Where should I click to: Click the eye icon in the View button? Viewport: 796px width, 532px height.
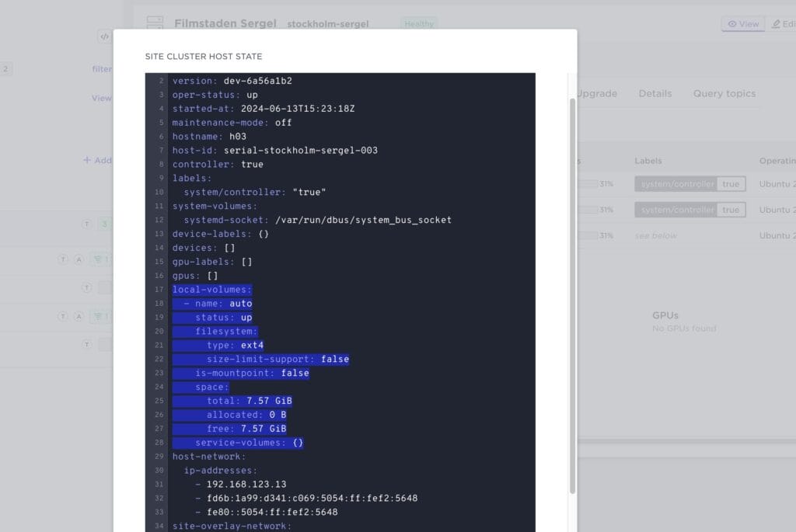[x=731, y=24]
